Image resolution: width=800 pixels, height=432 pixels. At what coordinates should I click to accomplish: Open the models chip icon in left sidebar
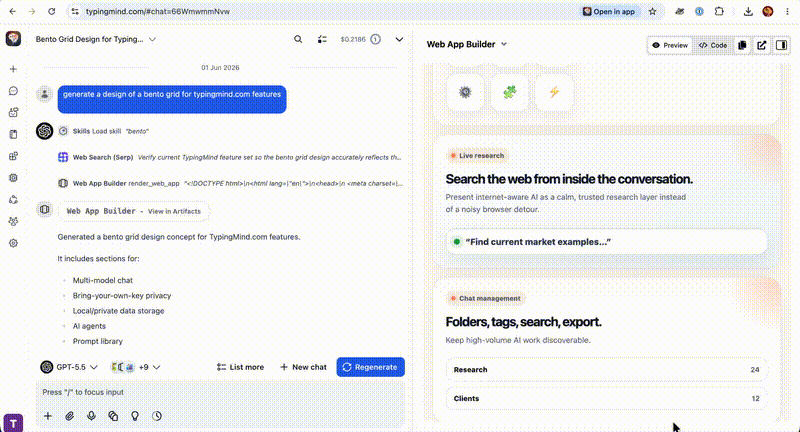tap(13, 178)
